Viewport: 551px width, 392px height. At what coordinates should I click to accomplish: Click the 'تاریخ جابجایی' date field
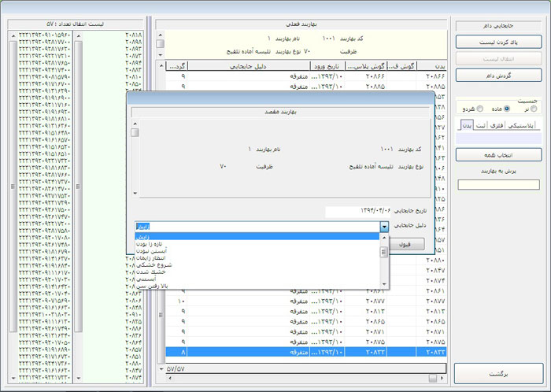click(x=357, y=211)
